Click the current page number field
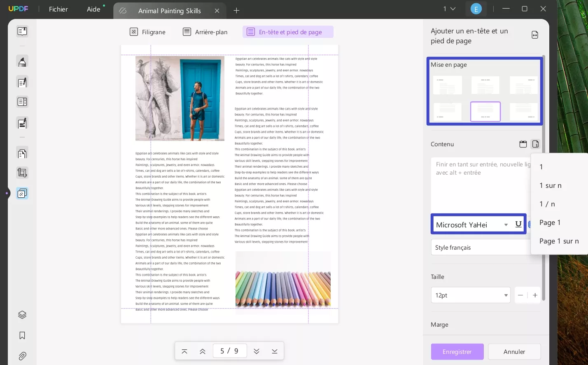 pos(229,351)
